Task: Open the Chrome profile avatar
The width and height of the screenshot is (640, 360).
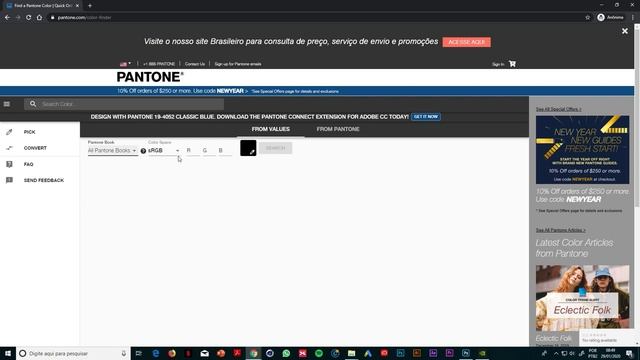Action: [601, 18]
